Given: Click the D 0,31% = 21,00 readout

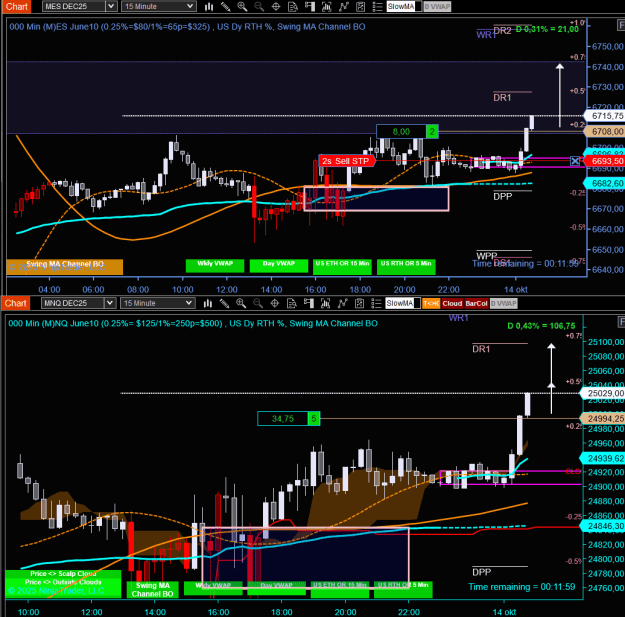Looking at the screenshot, I should click(547, 29).
